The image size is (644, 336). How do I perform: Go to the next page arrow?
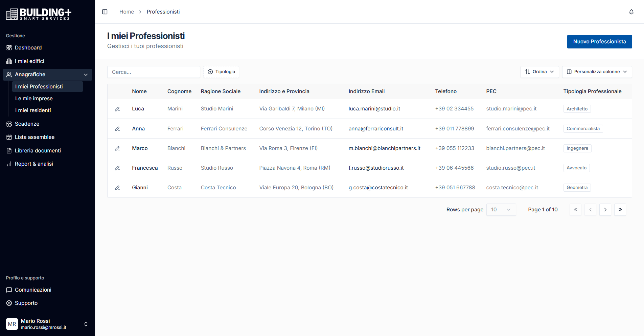coord(605,210)
